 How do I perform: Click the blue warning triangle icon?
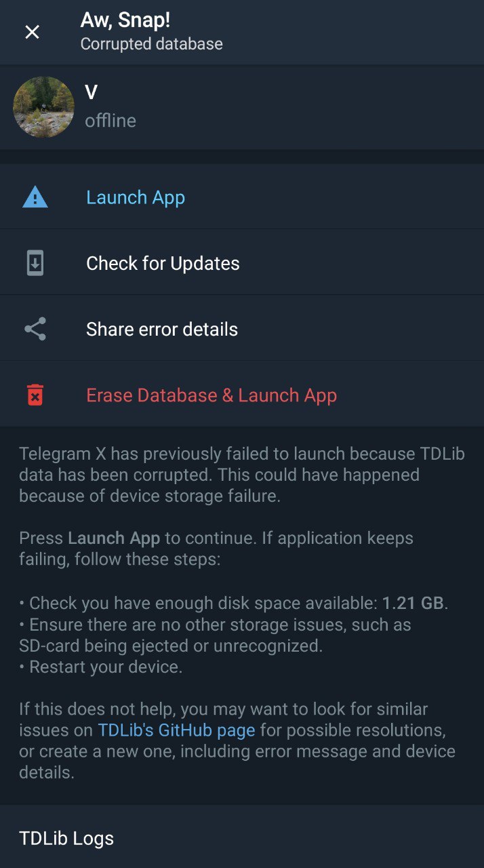(x=35, y=197)
